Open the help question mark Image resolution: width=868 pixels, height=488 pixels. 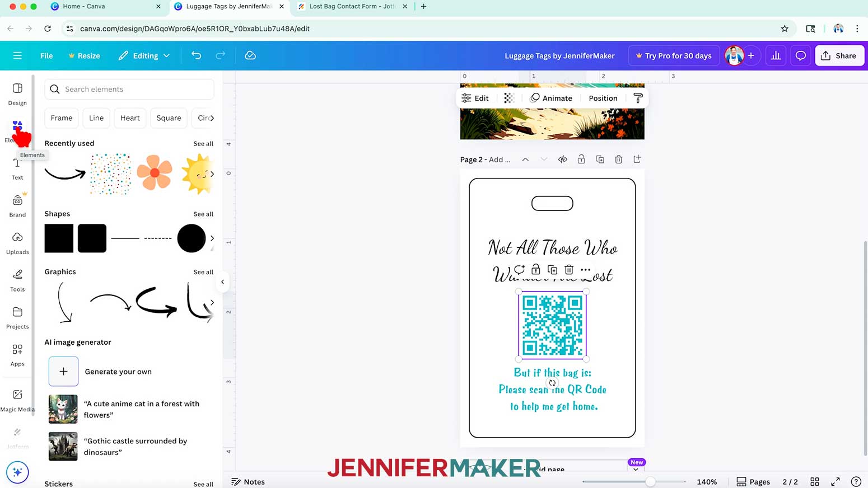pos(856,481)
